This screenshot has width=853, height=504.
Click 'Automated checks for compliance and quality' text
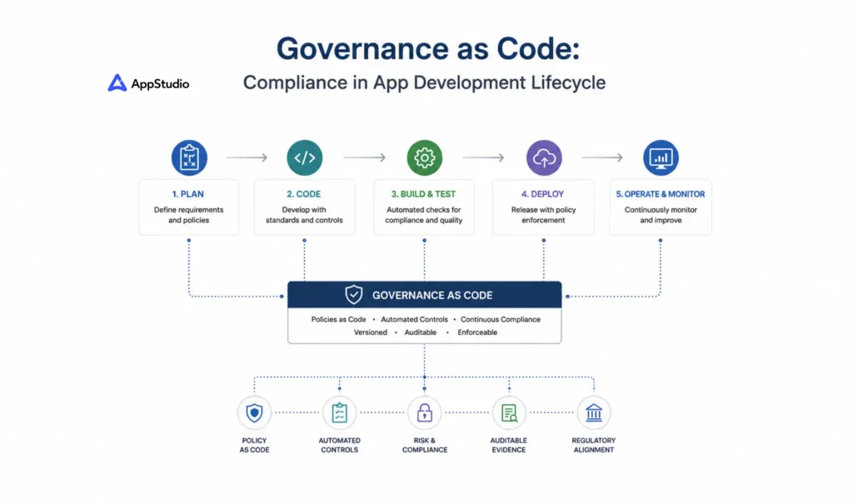pyautogui.click(x=424, y=215)
